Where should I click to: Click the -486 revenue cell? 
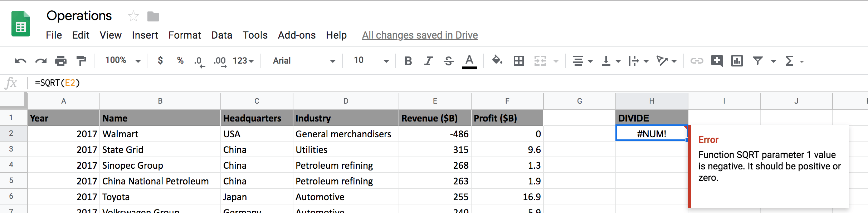pyautogui.click(x=435, y=134)
